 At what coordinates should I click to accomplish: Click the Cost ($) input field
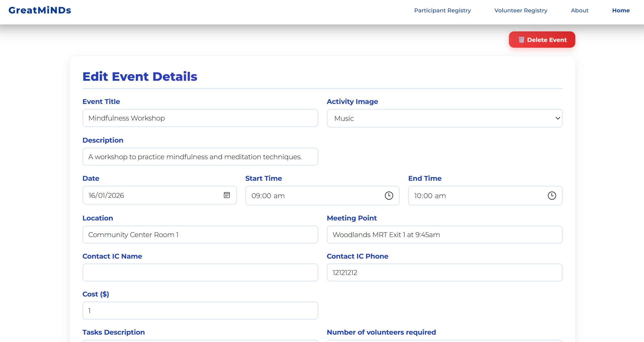click(x=200, y=311)
